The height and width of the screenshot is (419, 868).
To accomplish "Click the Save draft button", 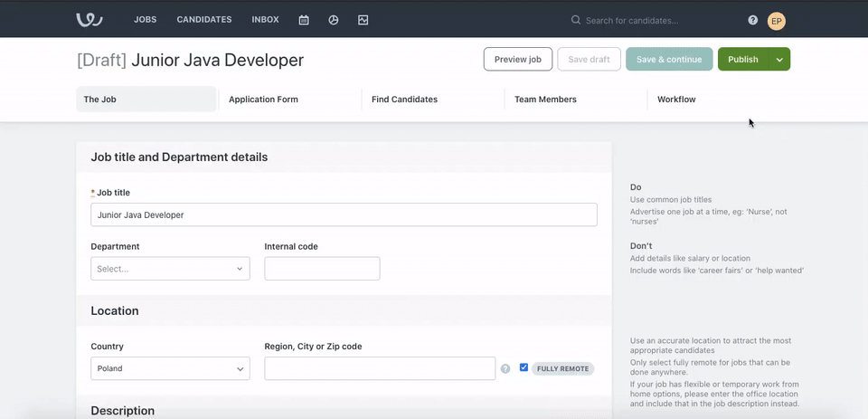I will [x=589, y=60].
